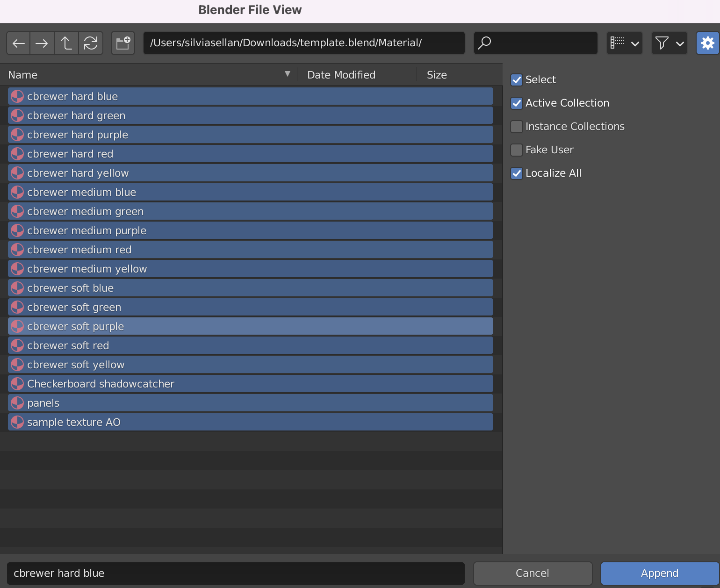Select the sample texture AO row
The height and width of the screenshot is (588, 720).
point(251,422)
